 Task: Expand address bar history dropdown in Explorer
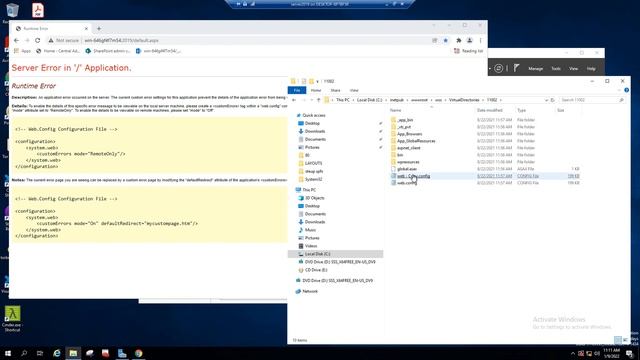(x=546, y=100)
